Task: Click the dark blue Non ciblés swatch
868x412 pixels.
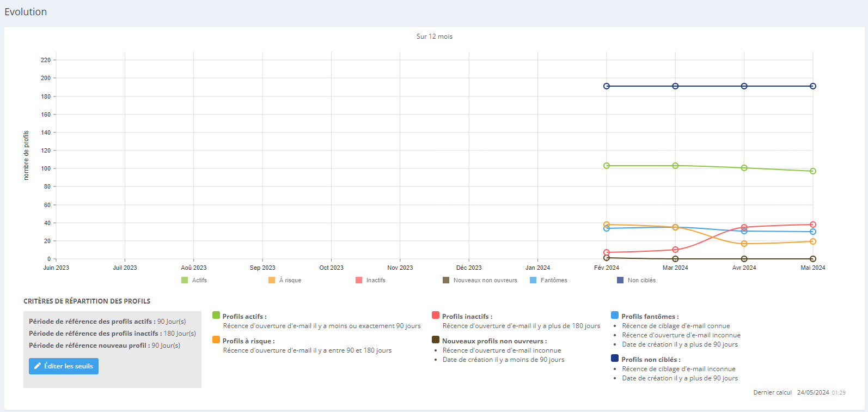Action: 620,280
